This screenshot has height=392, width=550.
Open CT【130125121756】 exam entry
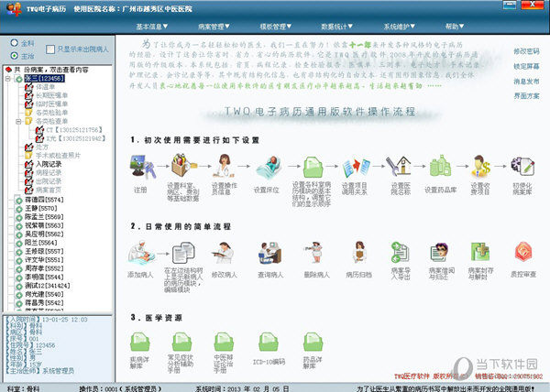[74, 130]
